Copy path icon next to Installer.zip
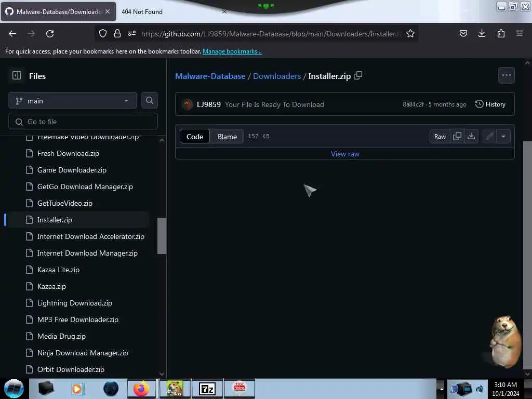Image resolution: width=532 pixels, height=399 pixels. (358, 75)
